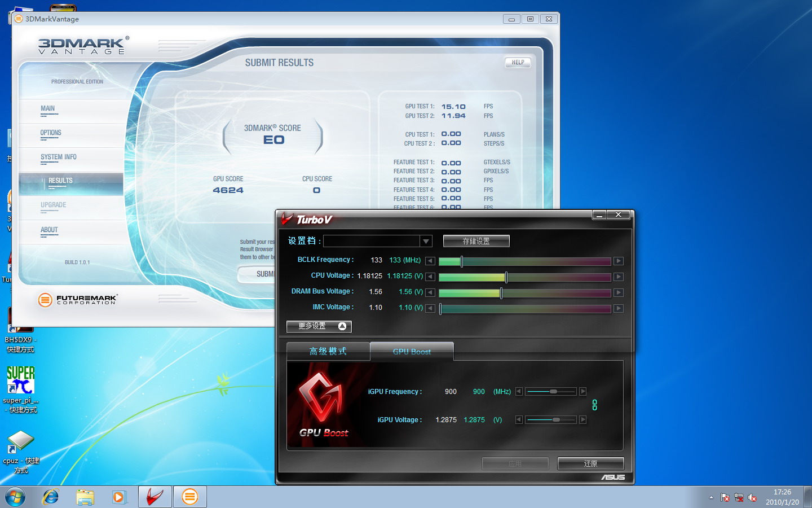The image size is (812, 508).
Task: Toggle the iGPU frequency-voltage link icon
Action: click(594, 405)
